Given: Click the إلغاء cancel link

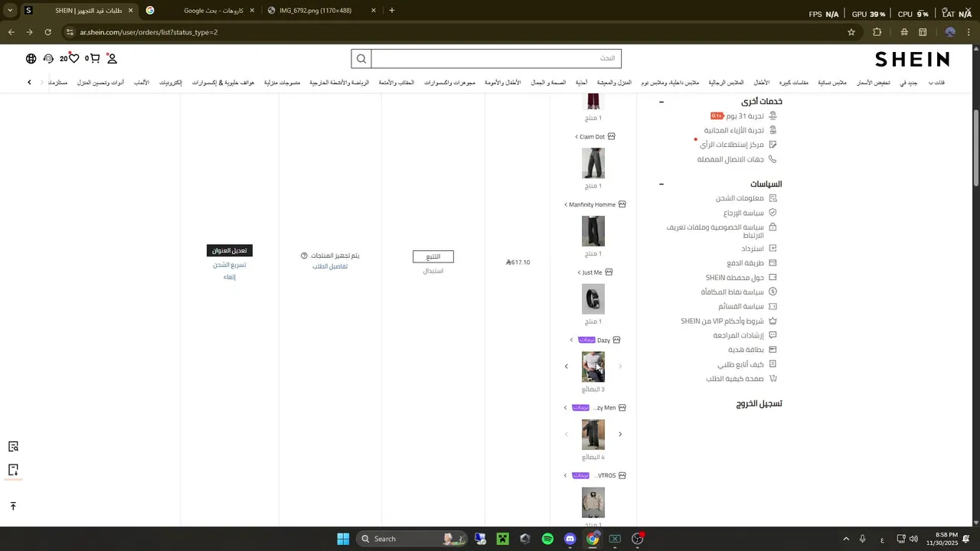Looking at the screenshot, I should 230,278.
